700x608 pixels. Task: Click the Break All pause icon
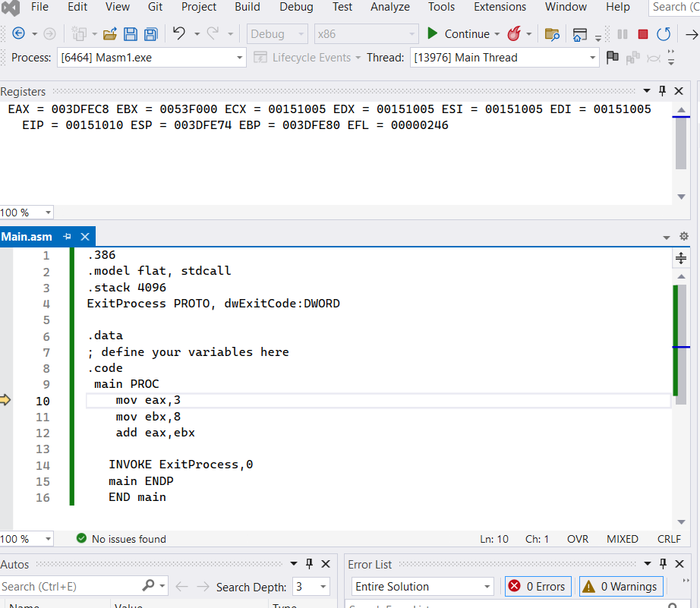(623, 34)
